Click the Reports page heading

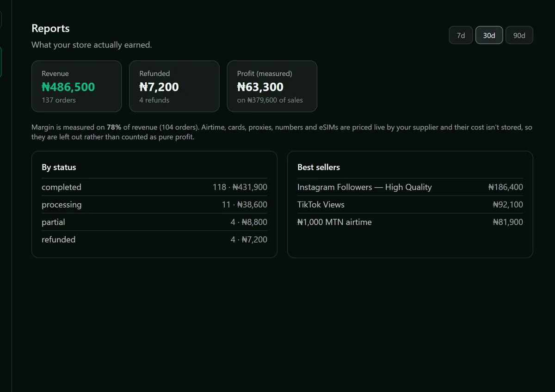pyautogui.click(x=50, y=28)
